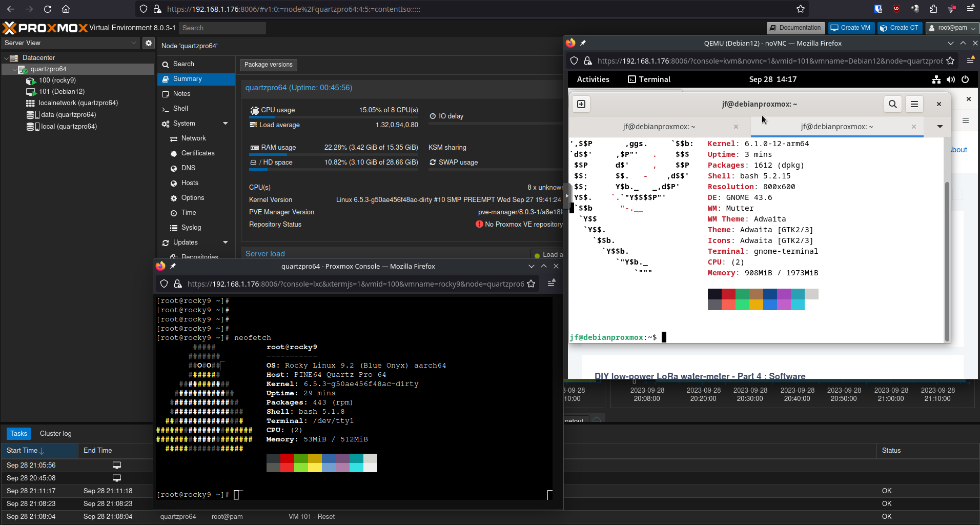Switch to Cluster log tab
Image resolution: width=980 pixels, height=525 pixels.
pos(56,434)
